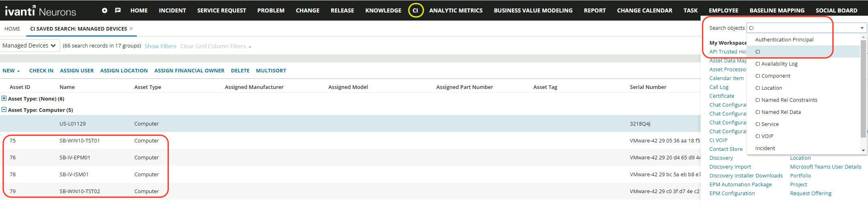The height and width of the screenshot is (202, 868).
Task: Select the SB-IV-EPM01 row
Action: pos(350,157)
